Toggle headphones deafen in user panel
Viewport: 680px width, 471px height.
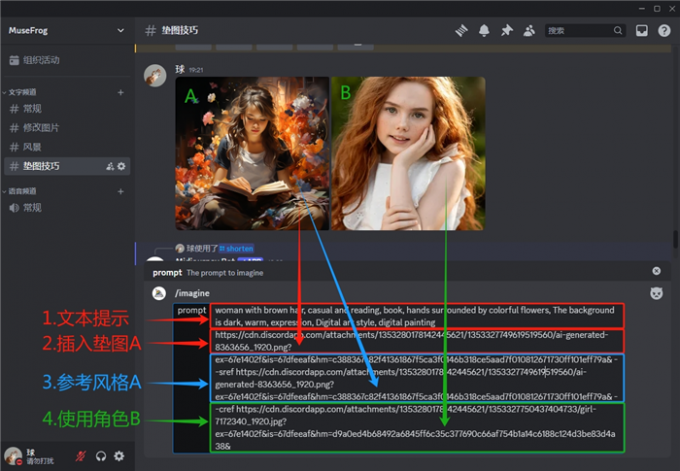[x=101, y=456]
